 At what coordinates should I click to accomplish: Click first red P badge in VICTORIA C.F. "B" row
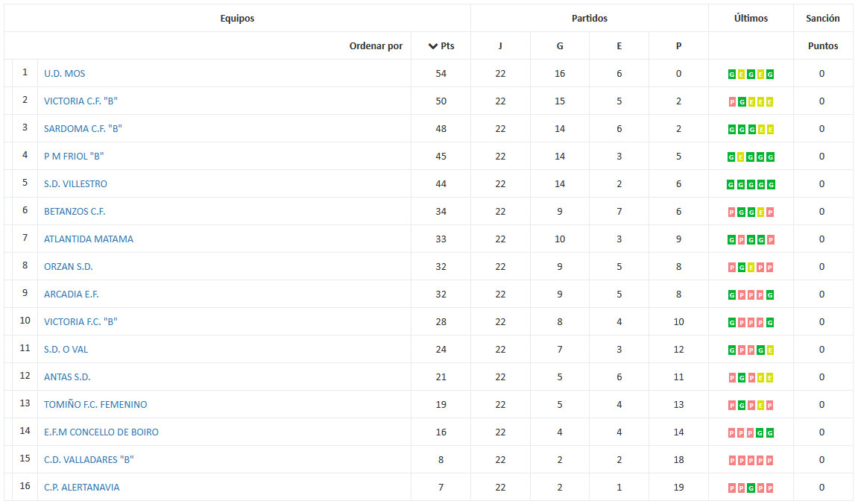[x=732, y=102]
